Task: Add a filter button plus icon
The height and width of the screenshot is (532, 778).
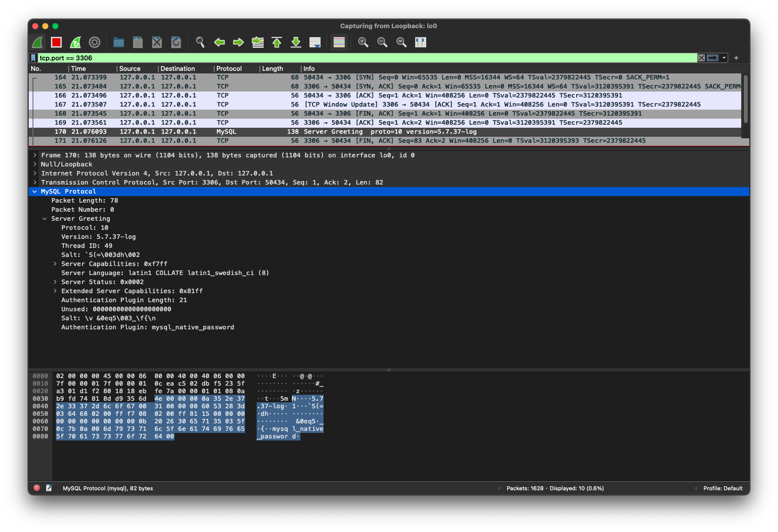Action: [x=736, y=58]
